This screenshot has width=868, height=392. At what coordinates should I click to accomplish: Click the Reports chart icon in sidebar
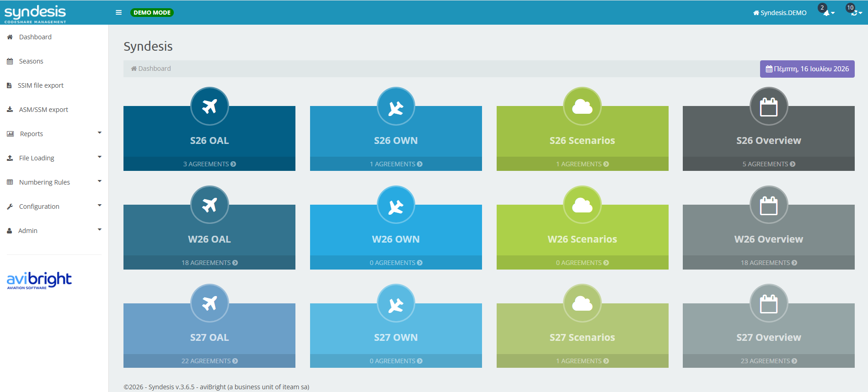[10, 134]
